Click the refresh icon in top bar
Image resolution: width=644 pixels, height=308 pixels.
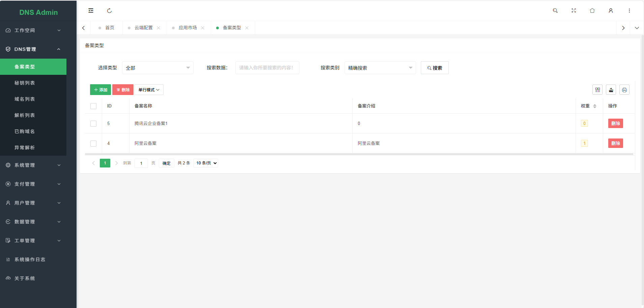tap(109, 11)
